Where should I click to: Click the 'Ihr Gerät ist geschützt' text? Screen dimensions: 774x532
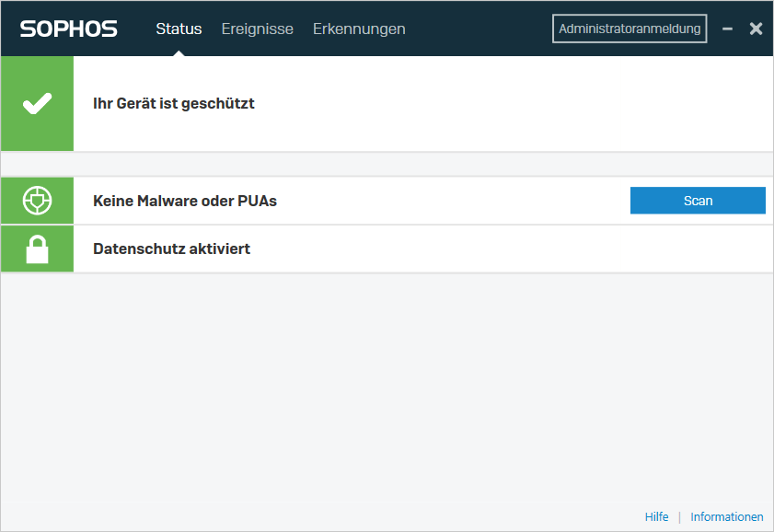[x=174, y=103]
